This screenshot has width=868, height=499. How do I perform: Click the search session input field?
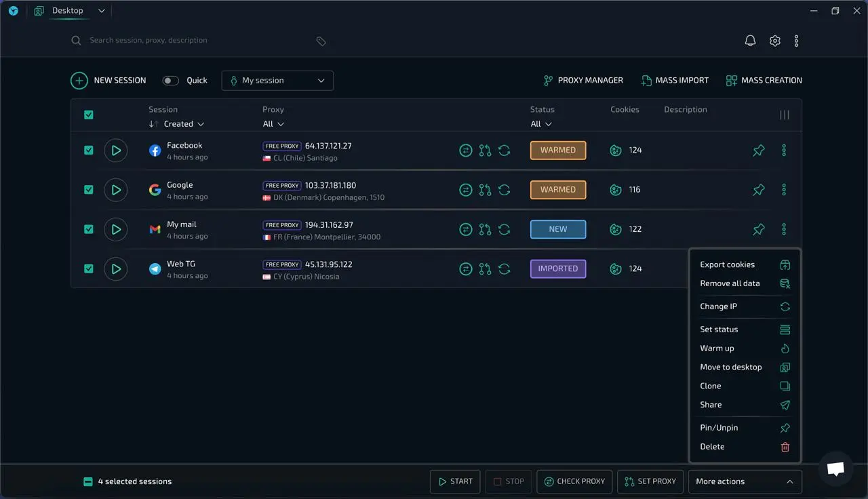tap(197, 41)
